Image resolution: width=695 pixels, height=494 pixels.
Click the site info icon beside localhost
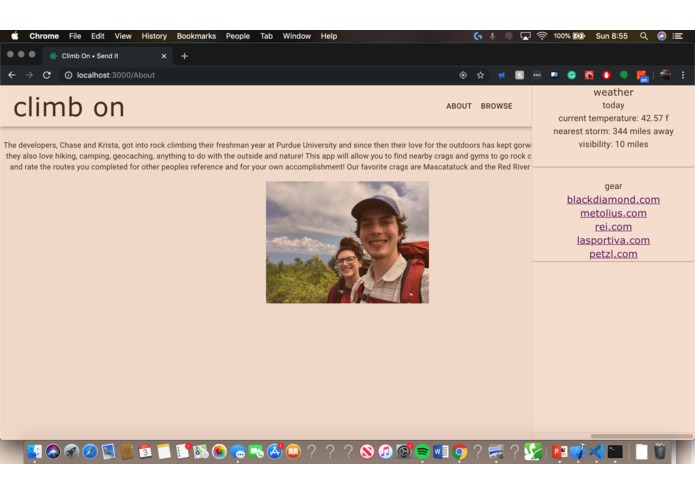(x=68, y=75)
